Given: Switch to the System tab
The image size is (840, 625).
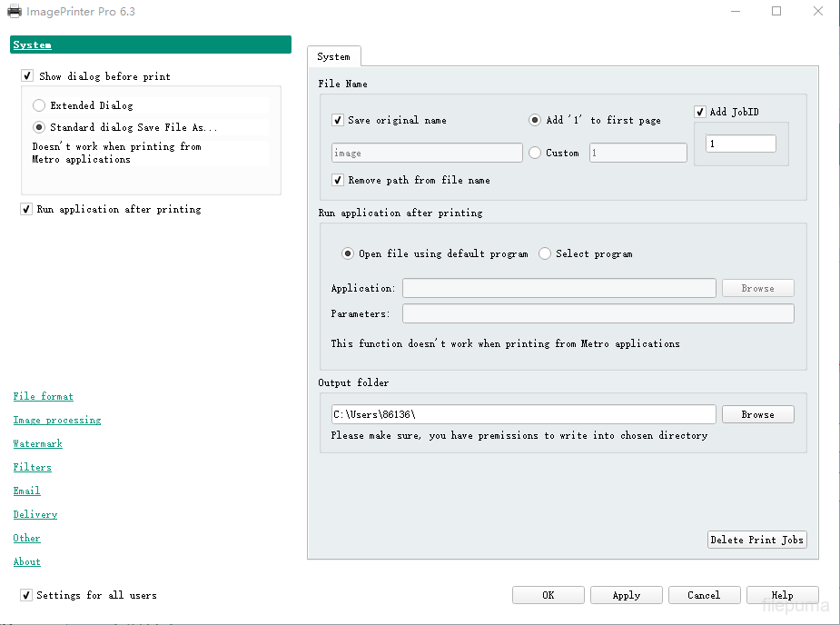Looking at the screenshot, I should point(333,56).
